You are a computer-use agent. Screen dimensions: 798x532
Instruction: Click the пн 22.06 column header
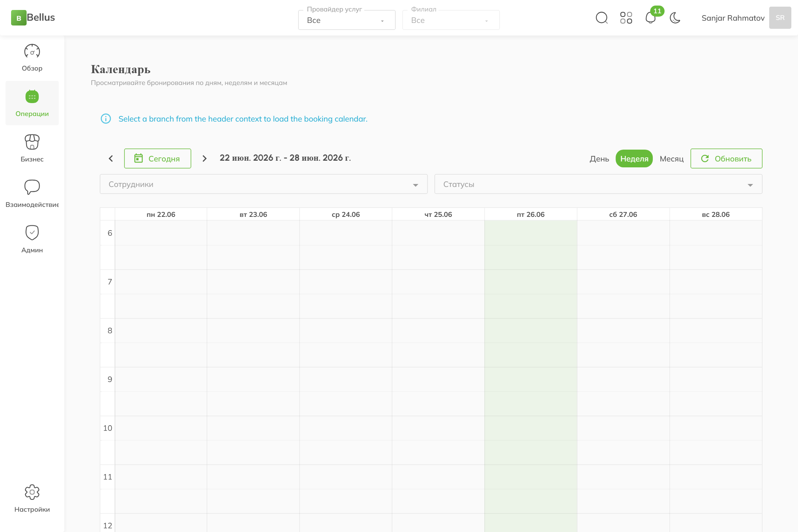161,215
